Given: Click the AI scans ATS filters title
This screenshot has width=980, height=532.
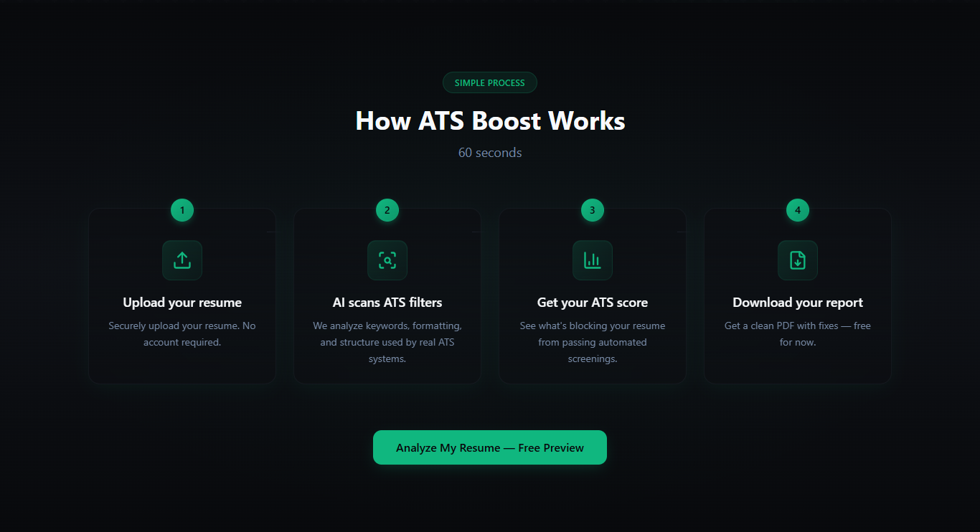Looking at the screenshot, I should [387, 303].
